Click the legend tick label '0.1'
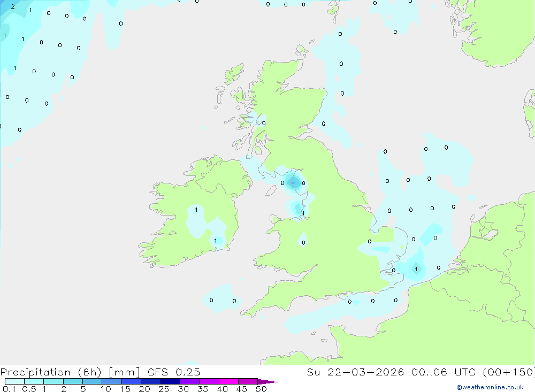The image size is (535, 392). [x=9, y=389]
